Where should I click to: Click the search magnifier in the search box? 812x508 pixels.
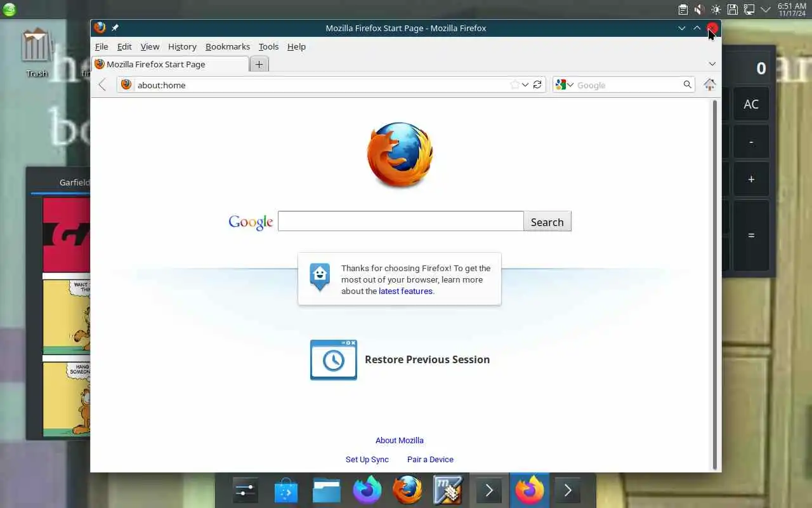tap(687, 84)
